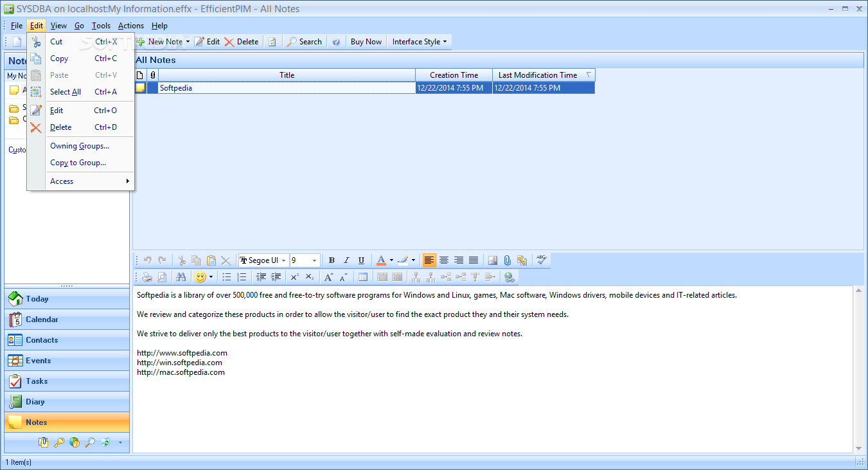
Task: Go to the Contacts section
Action: 67,340
